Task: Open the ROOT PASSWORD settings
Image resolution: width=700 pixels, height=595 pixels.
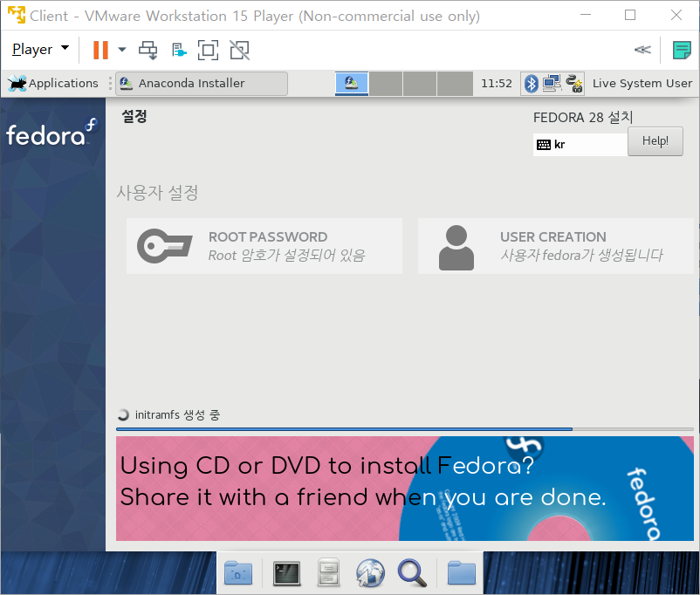Action: 264,246
